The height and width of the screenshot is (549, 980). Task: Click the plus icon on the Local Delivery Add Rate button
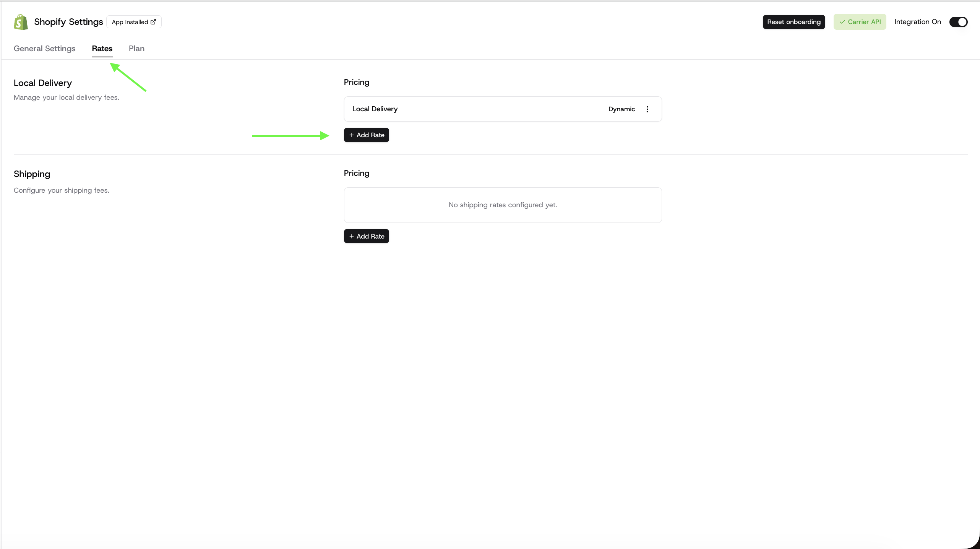tap(351, 135)
